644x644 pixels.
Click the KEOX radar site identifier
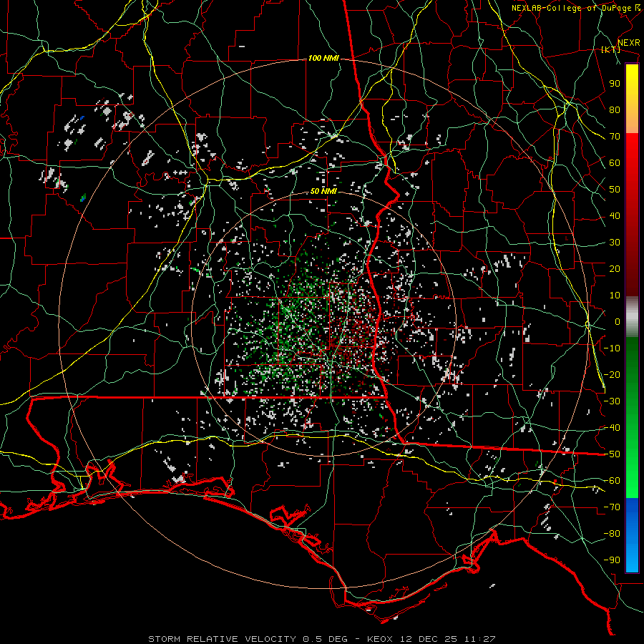pyautogui.click(x=380, y=639)
